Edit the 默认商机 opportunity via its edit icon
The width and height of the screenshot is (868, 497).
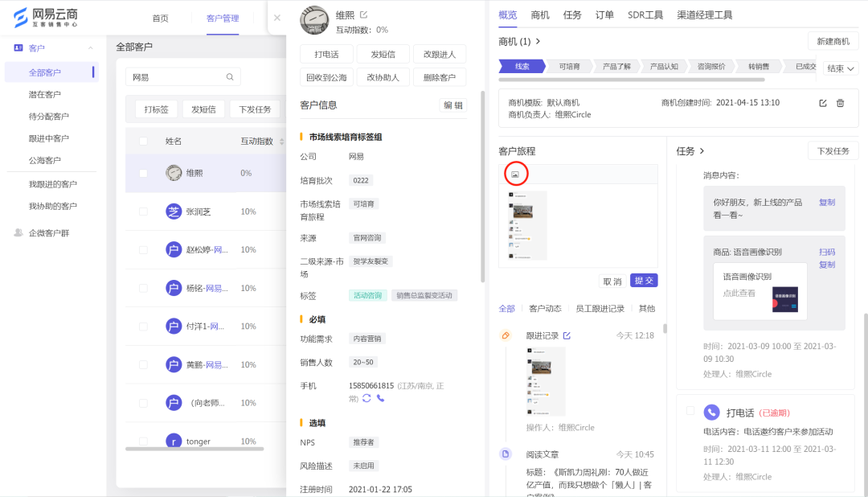pyautogui.click(x=822, y=103)
